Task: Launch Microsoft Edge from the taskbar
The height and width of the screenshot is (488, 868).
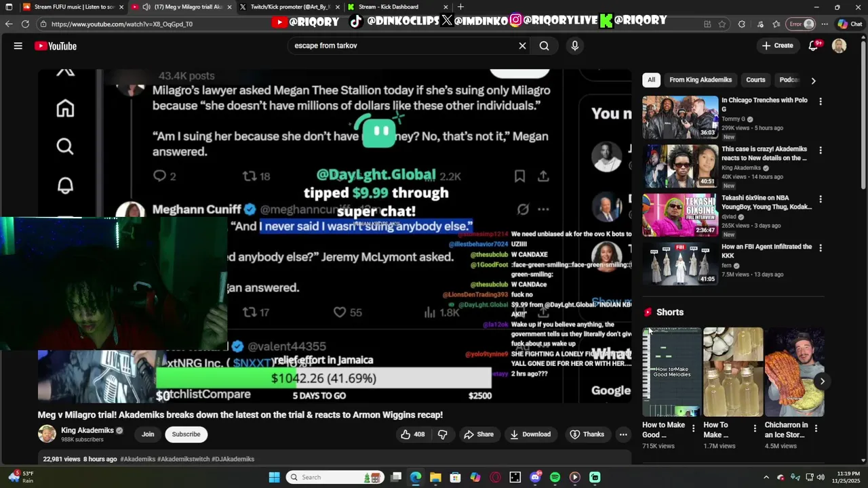Action: pos(416,477)
